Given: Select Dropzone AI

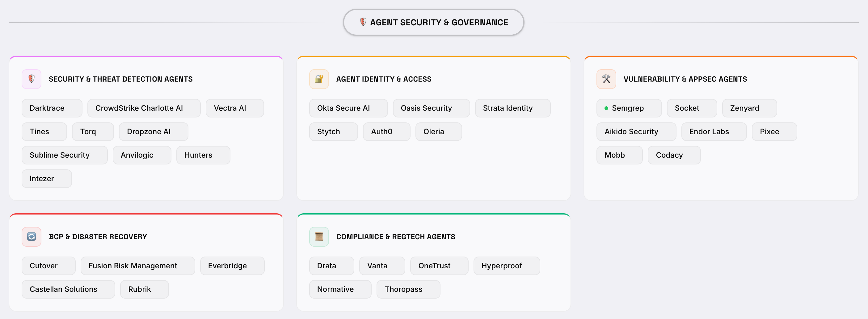Looking at the screenshot, I should [154, 132].
